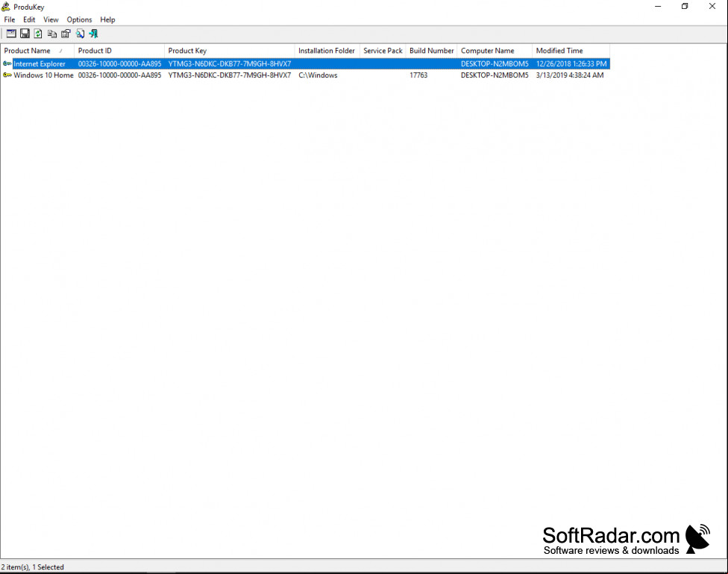The width and height of the screenshot is (728, 574).
Task: Click the key icon beside Windows 10 Home
Action: pos(7,75)
